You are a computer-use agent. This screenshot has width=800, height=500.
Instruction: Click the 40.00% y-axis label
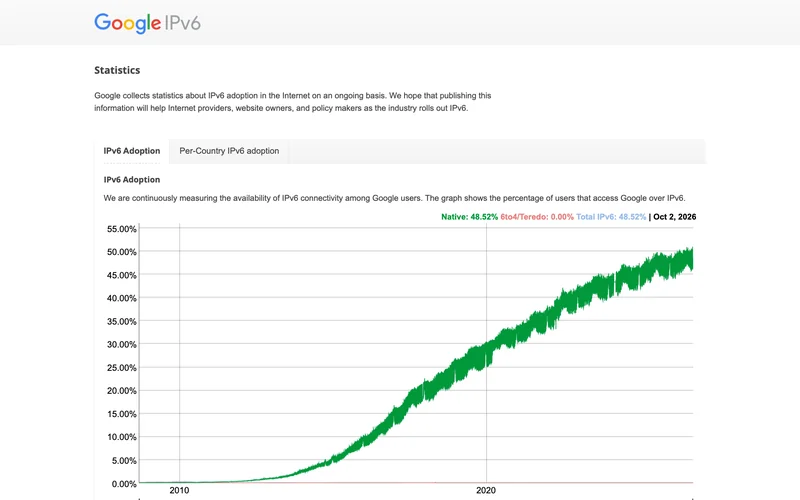121,298
